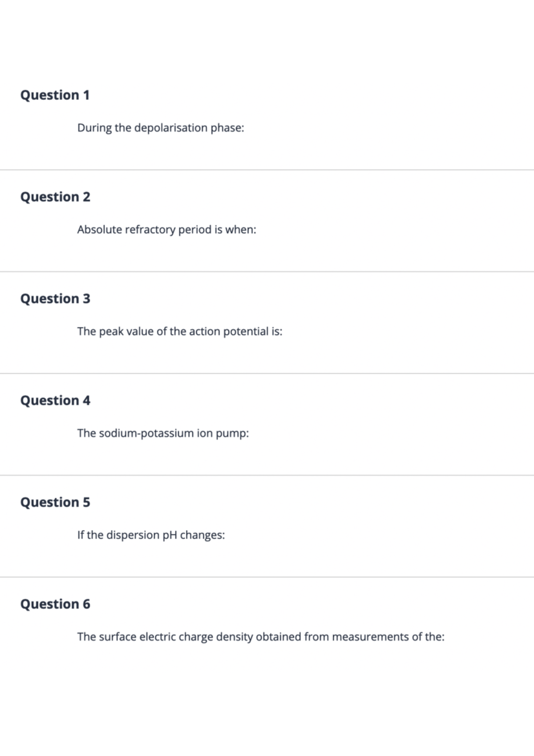Click the Question 6 heading
The height and width of the screenshot is (756, 534).
pyautogui.click(x=55, y=604)
